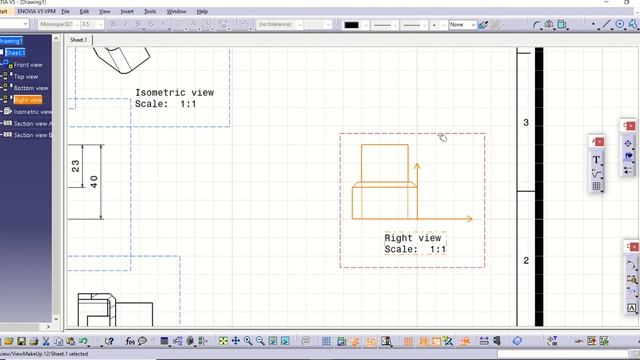The width and height of the screenshot is (640, 360).
Task: Click the Analyze dimension icon
Action: coord(484,341)
